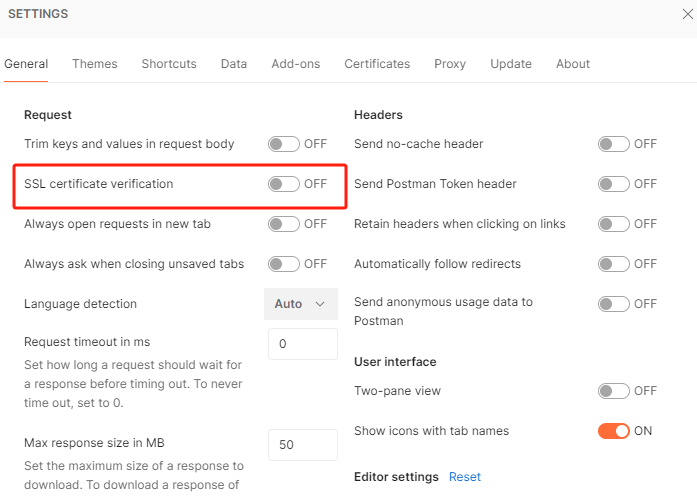Toggle Trim keys and values in request body

pos(284,144)
